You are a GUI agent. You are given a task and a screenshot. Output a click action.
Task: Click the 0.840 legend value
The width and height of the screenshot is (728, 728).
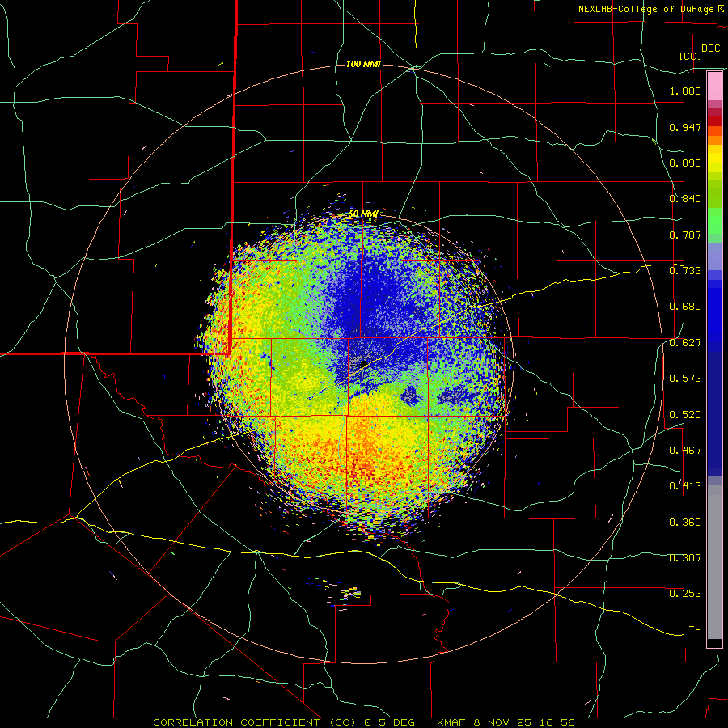(685, 199)
